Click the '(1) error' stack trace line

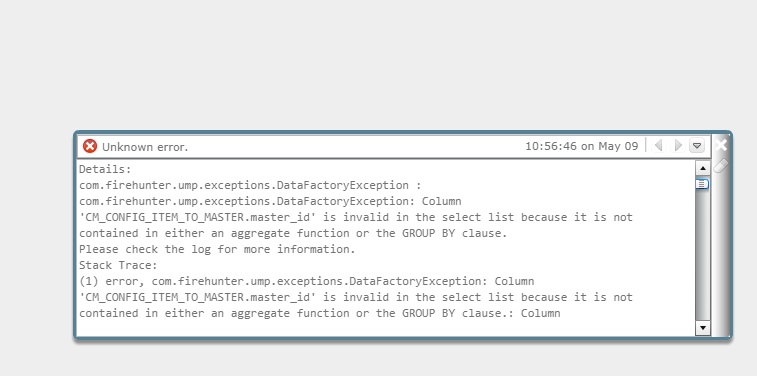click(307, 281)
